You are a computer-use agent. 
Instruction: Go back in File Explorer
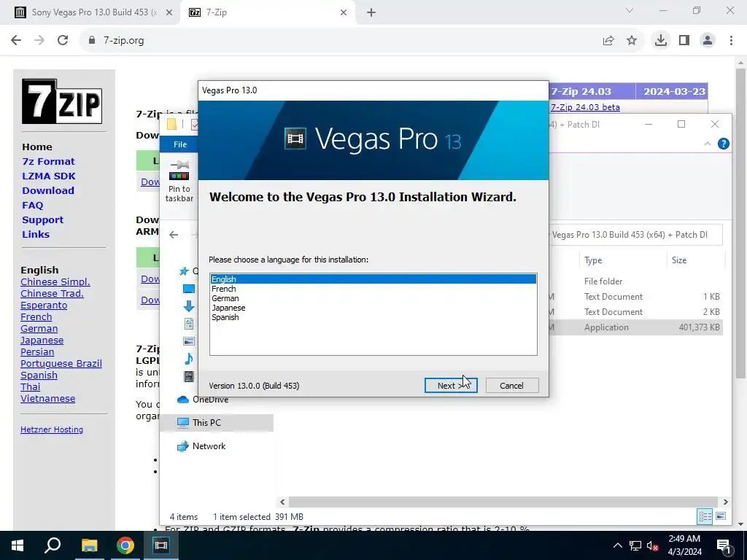(x=174, y=234)
